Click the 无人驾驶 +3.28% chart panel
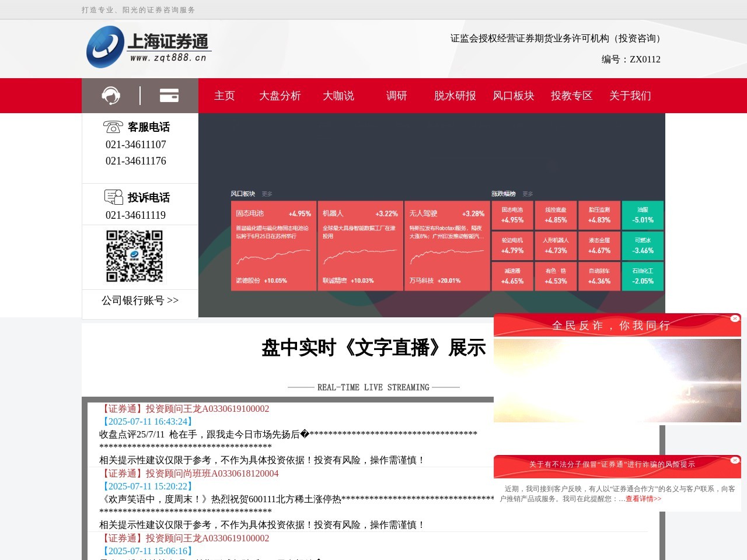The width and height of the screenshot is (747, 560). coord(447,245)
